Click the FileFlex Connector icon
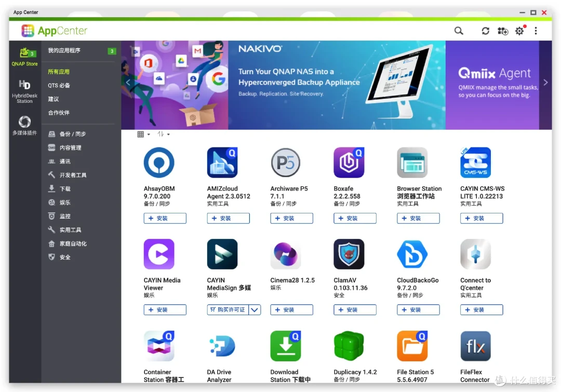Viewport: 561px width, 392px height. [x=475, y=346]
